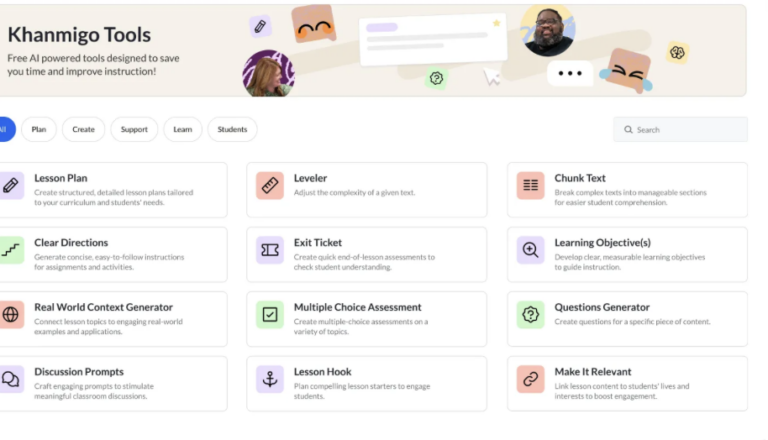Viewport: 768px width, 440px height.
Task: Click 'Plan compelling lesson starters' description
Action: pyautogui.click(x=362, y=391)
